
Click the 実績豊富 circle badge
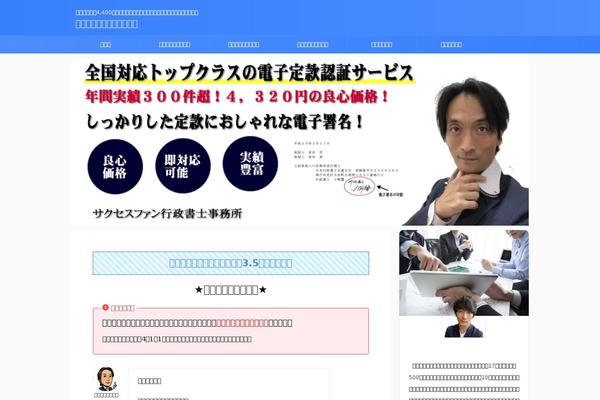250,163
